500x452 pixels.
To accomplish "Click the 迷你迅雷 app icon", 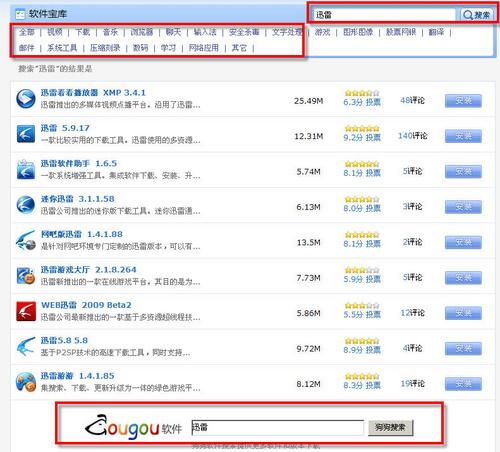I will coord(26,205).
